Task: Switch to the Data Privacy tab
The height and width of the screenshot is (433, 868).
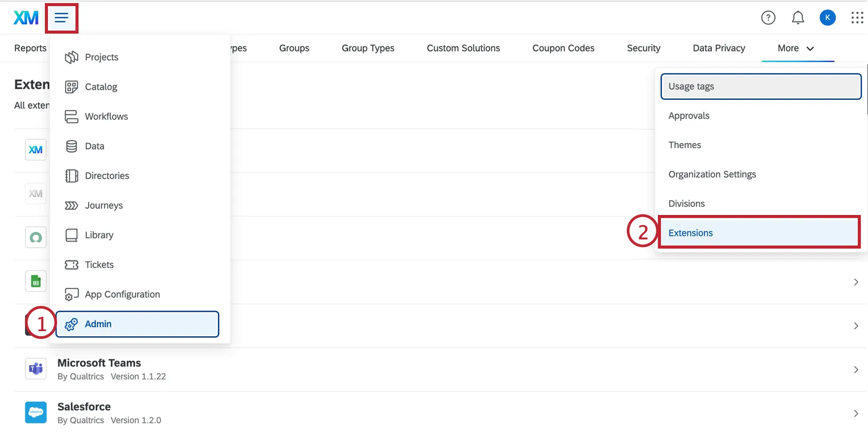Action: 719,48
